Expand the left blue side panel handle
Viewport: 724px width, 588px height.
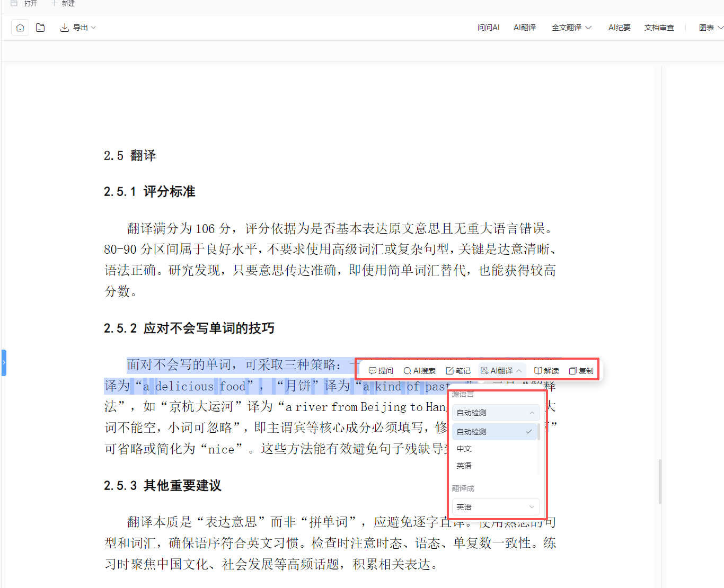click(4, 363)
